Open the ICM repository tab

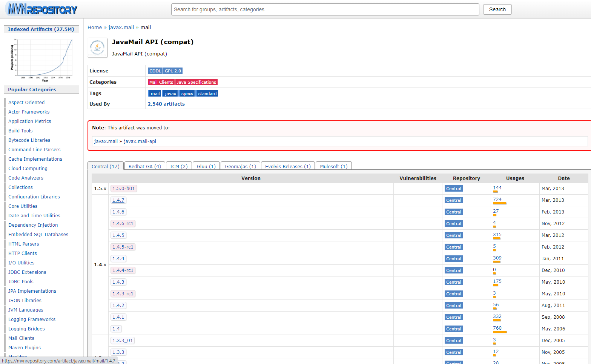pos(179,166)
